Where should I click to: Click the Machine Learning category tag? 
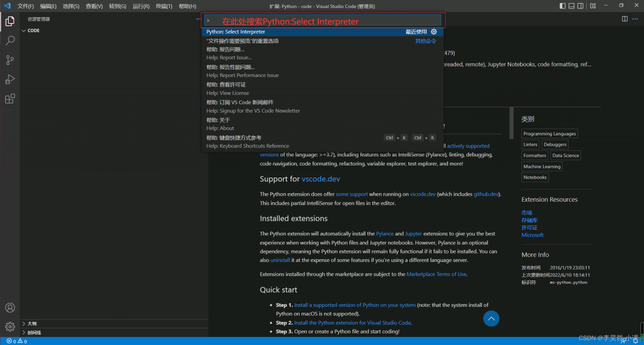542,166
